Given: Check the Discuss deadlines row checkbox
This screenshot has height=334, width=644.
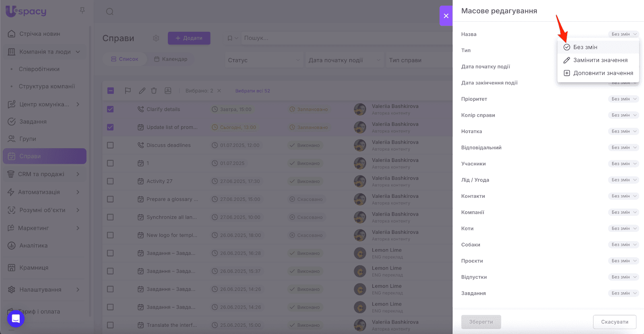Looking at the screenshot, I should point(110,145).
